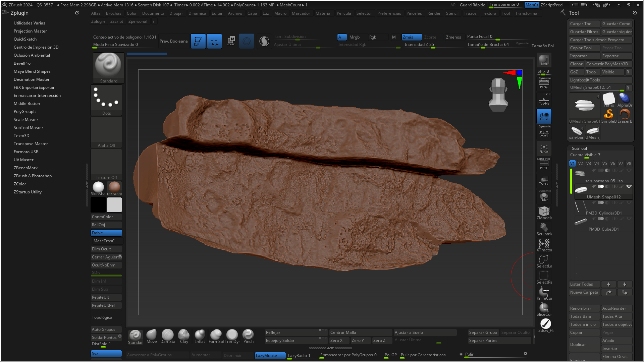Click the BPR render icon

pos(544,60)
